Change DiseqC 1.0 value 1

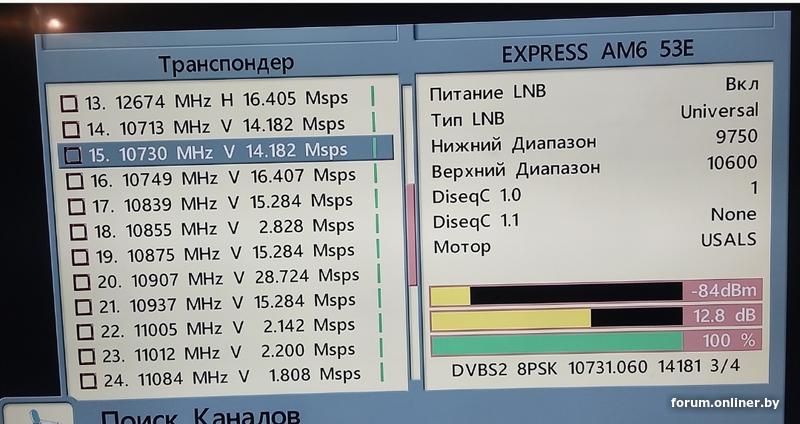tap(754, 189)
